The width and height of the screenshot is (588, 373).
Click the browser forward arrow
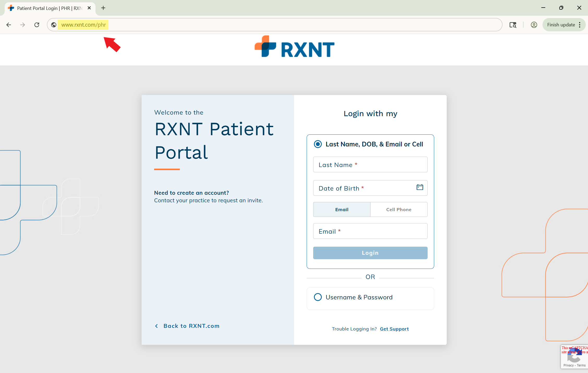(x=23, y=25)
